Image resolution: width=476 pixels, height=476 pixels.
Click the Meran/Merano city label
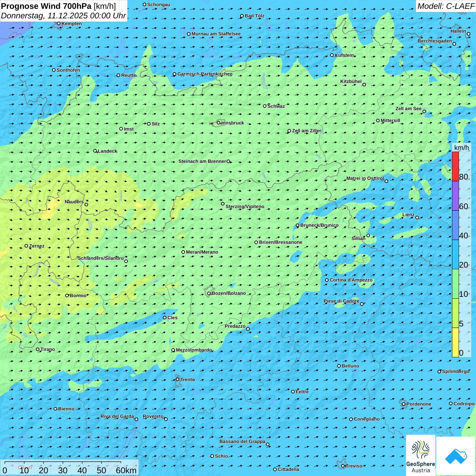(202, 252)
